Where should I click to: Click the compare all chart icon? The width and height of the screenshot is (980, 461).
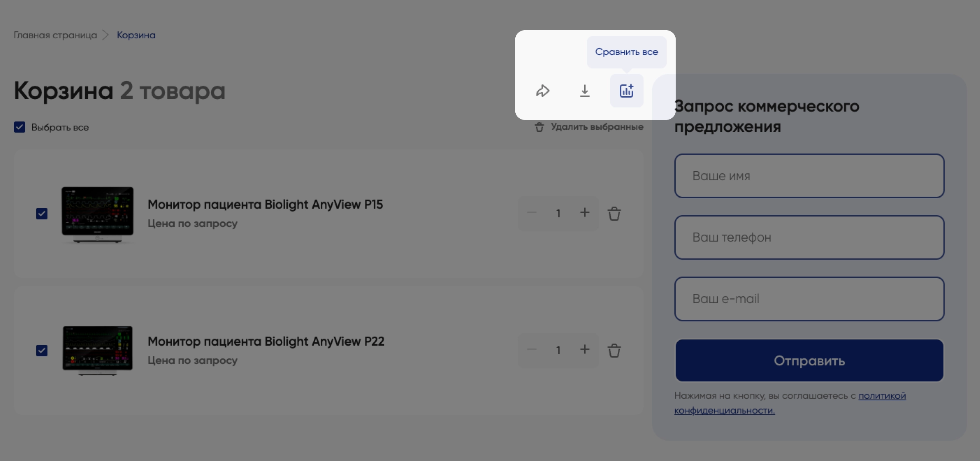click(x=627, y=91)
